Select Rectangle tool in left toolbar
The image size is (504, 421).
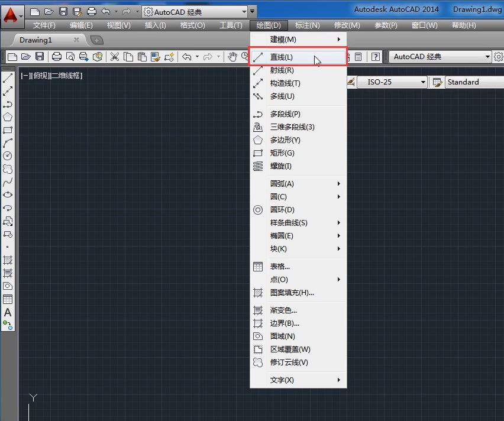(8, 130)
